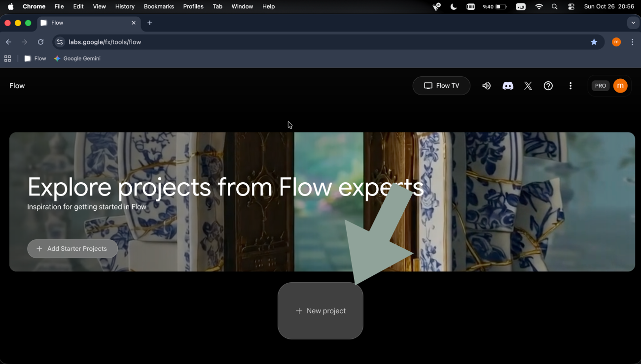Toggle sound with the speaker icon
This screenshot has height=364, width=641.
tap(486, 86)
